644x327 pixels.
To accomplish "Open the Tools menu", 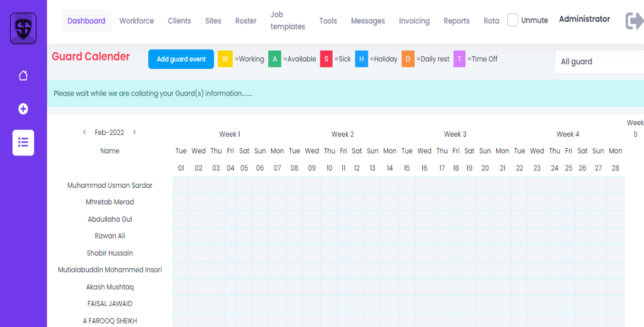I will coord(328,21).
